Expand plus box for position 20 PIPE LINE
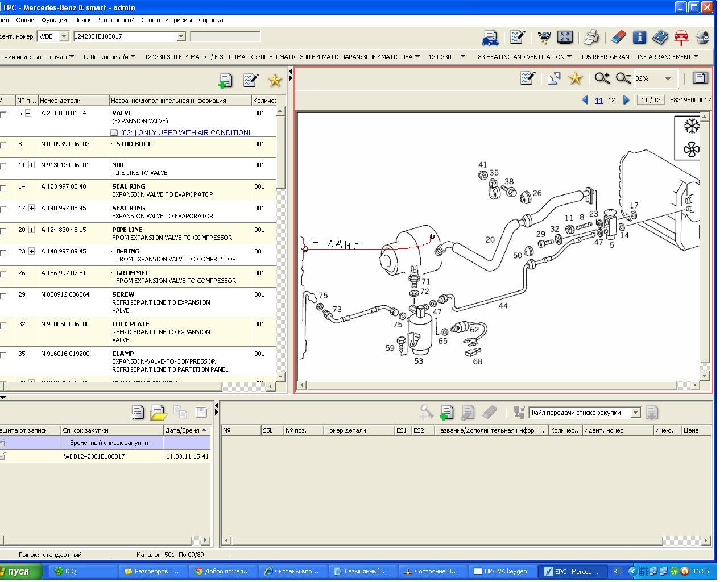Image resolution: width=728 pixels, height=582 pixels. (31, 230)
